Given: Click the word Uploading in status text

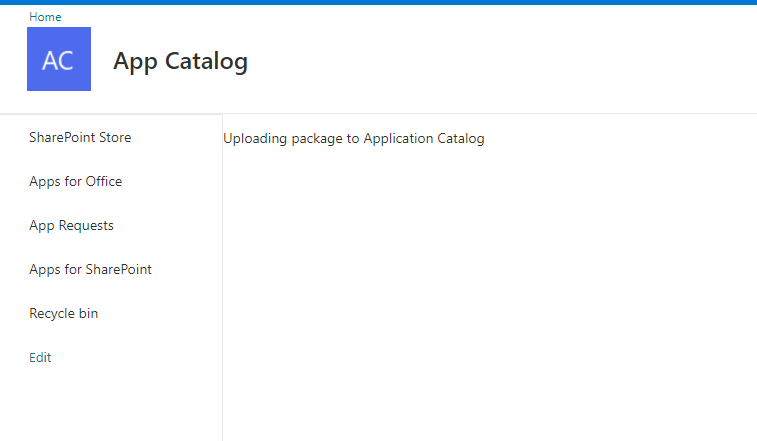Looking at the screenshot, I should (x=255, y=138).
